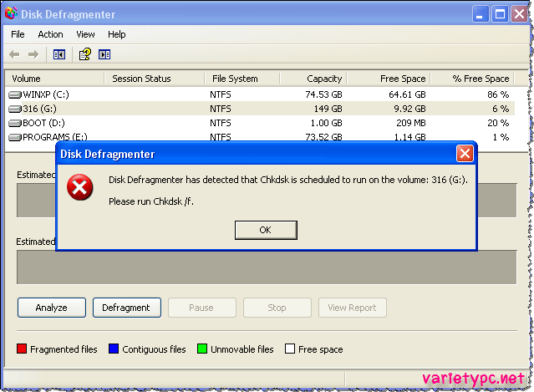Sort by the % Free Space column header
The width and height of the screenshot is (534, 392).
pos(472,79)
